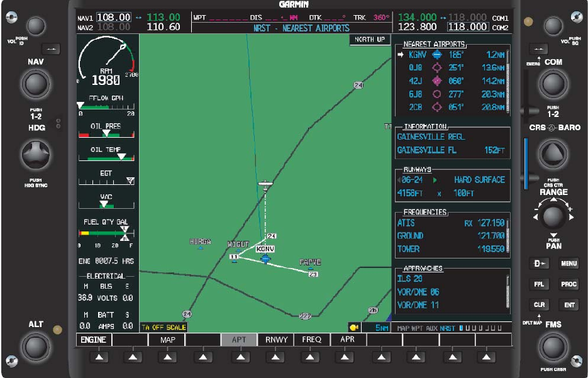Image resolution: width=588 pixels, height=378 pixels.
Task: Select the VOR/DME 06 approach
Action: pyautogui.click(x=418, y=292)
